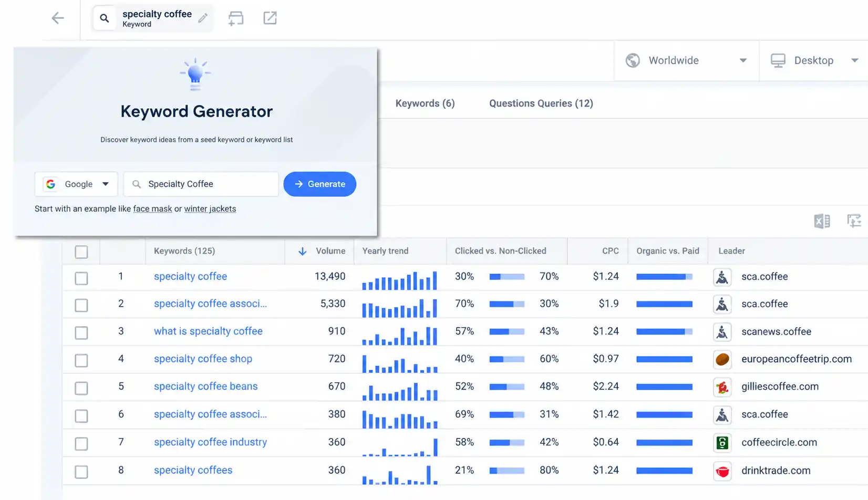The image size is (868, 500).
Task: Click the add-to-dashboard icon in top bar
Action: (236, 18)
